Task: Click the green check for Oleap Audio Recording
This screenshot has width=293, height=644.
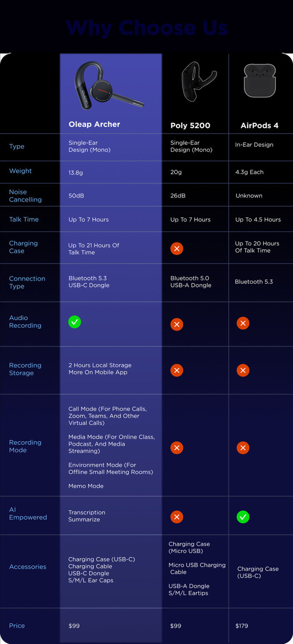Action: tap(75, 322)
